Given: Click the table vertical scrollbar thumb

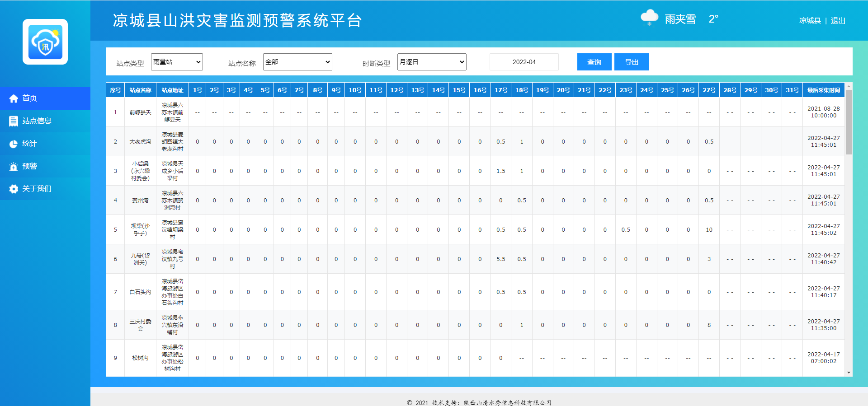Looking at the screenshot, I should click(849, 122).
